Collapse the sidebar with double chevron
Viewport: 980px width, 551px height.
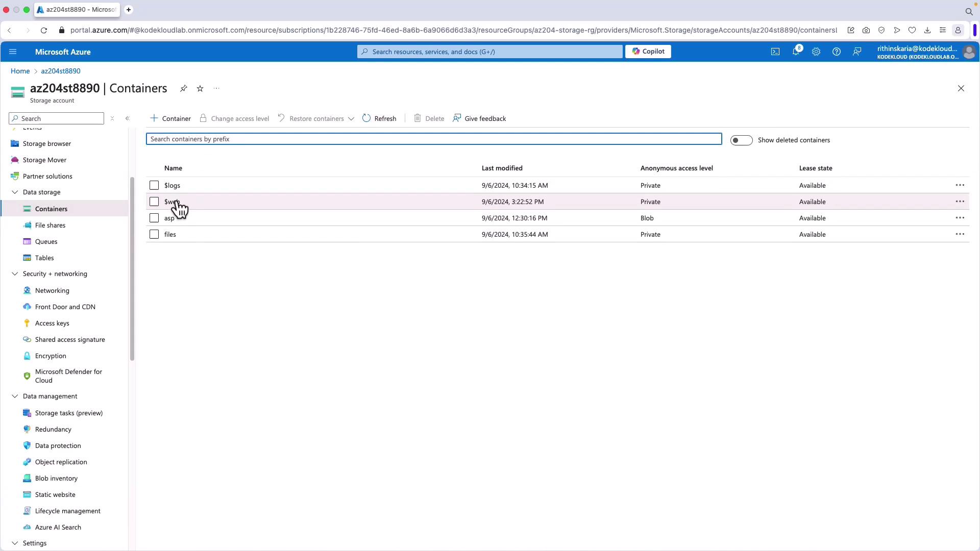(128, 118)
